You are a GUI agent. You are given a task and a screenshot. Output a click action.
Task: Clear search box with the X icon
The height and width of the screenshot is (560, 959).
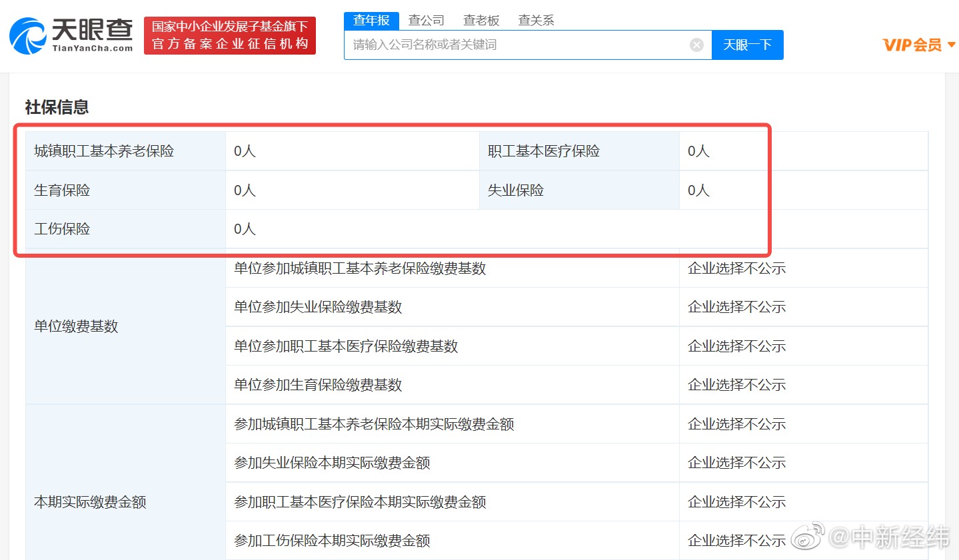pos(696,45)
